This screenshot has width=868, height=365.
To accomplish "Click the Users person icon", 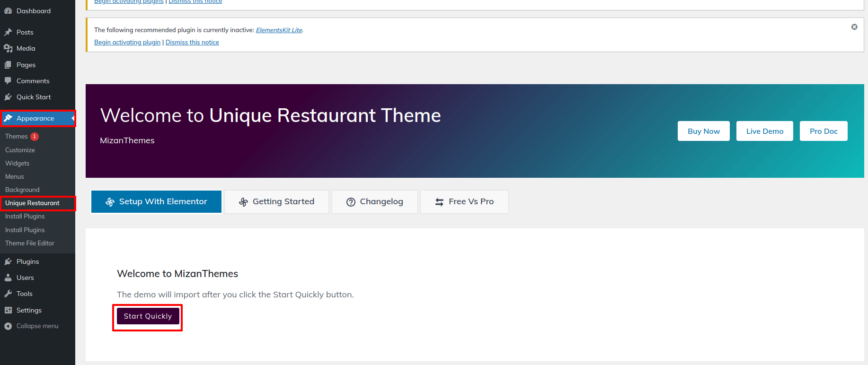I will (x=8, y=278).
